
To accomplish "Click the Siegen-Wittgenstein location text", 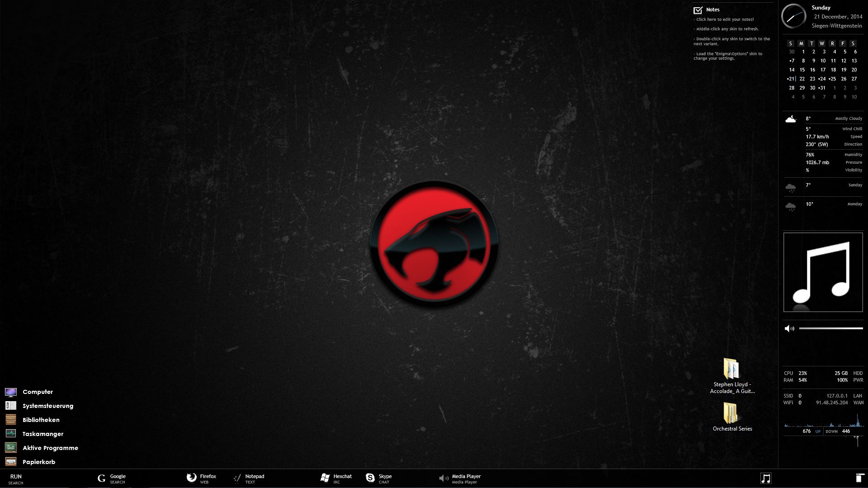I will (x=837, y=26).
